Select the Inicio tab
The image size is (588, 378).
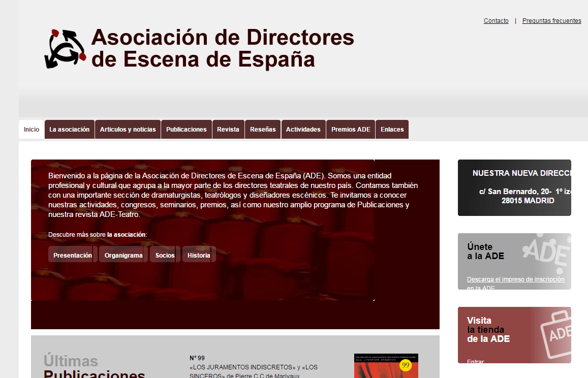(32, 130)
